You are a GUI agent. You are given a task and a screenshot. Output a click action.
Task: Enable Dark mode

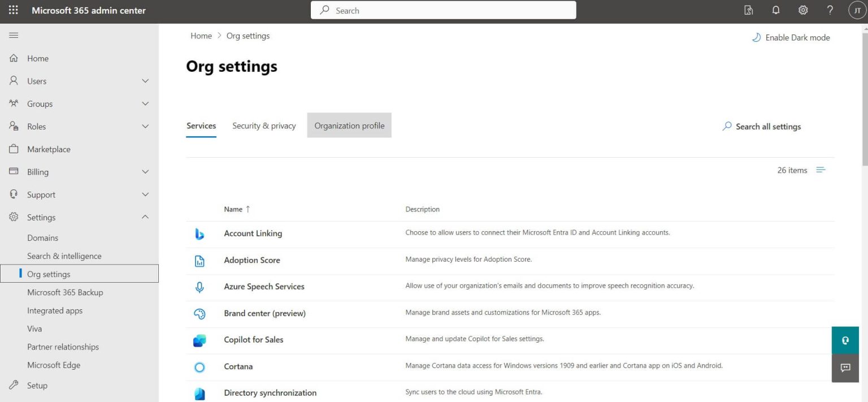(791, 37)
